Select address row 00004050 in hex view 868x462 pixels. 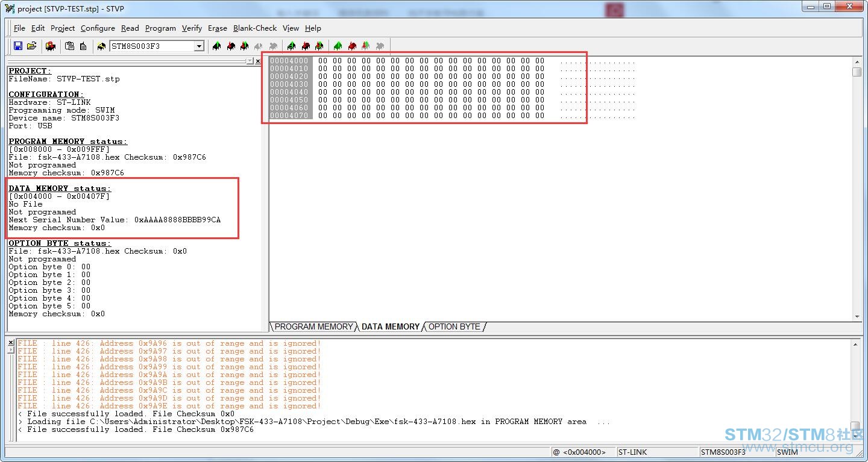point(289,100)
